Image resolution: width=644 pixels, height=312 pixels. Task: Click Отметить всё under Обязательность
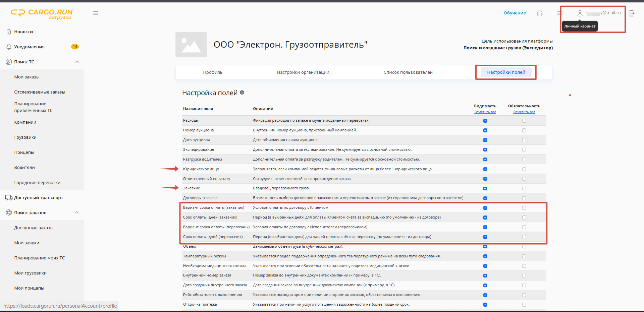tap(524, 112)
